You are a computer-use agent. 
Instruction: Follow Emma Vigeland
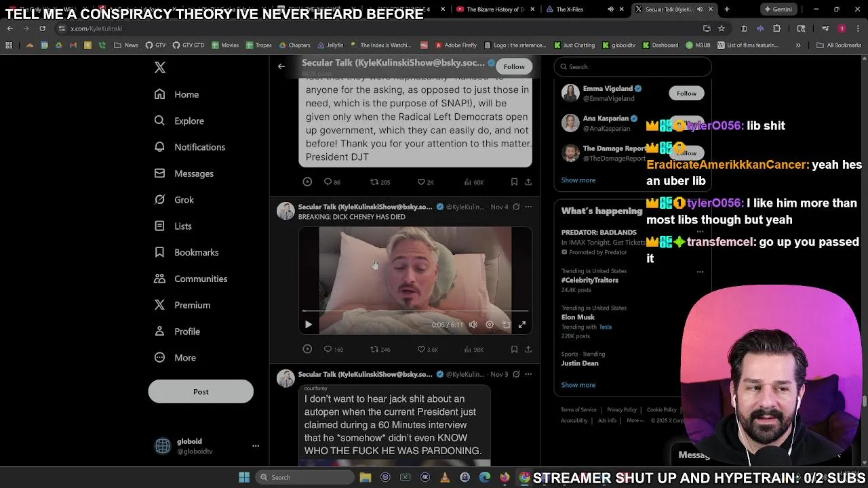(686, 93)
